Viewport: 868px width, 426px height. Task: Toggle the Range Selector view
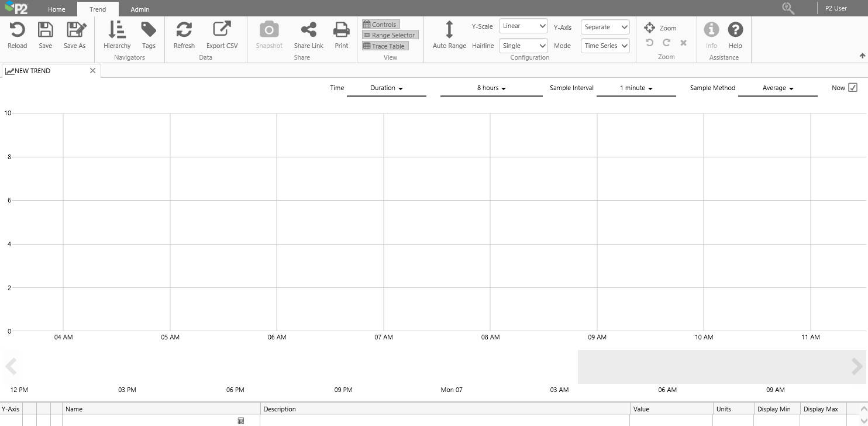pyautogui.click(x=390, y=35)
